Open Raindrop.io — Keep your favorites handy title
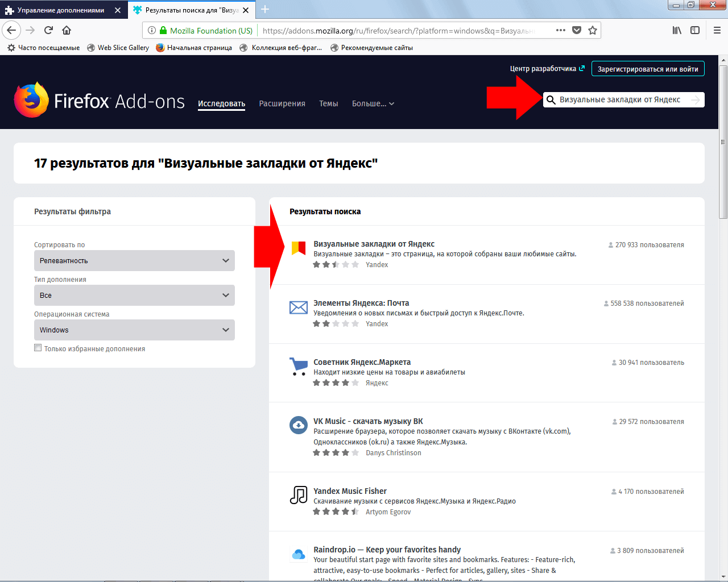The width and height of the screenshot is (728, 582). click(387, 550)
